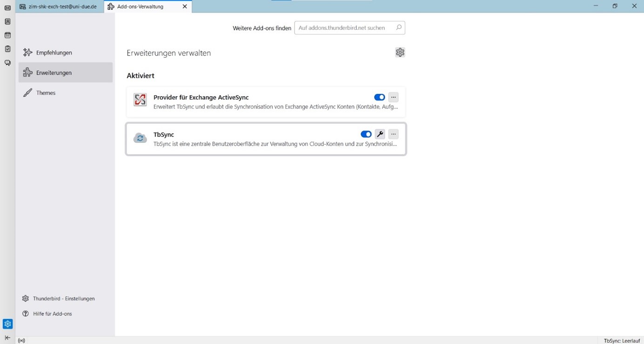Open the Address Book space icon
The width and height of the screenshot is (644, 344).
pyautogui.click(x=7, y=21)
